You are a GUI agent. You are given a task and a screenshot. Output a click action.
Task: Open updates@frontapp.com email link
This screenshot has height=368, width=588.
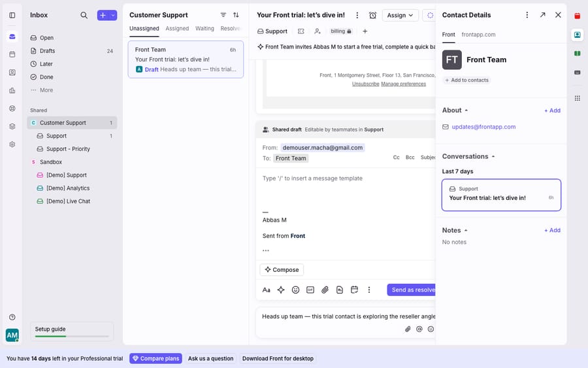(483, 127)
